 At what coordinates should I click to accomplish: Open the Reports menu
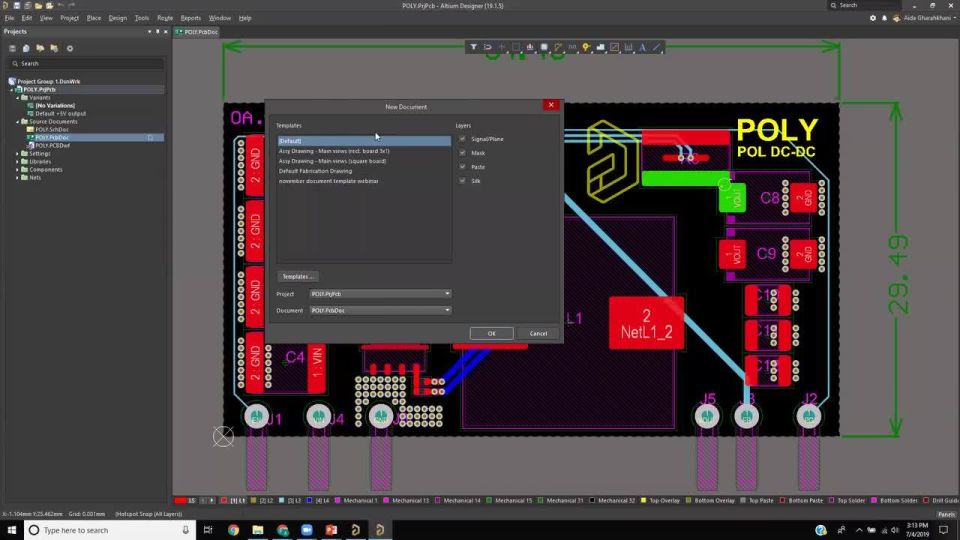(x=190, y=18)
